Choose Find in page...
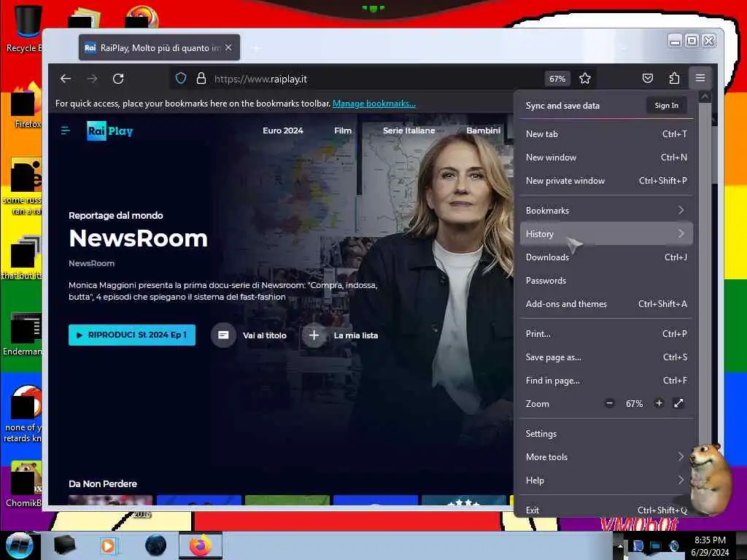This screenshot has height=560, width=747. (606, 381)
